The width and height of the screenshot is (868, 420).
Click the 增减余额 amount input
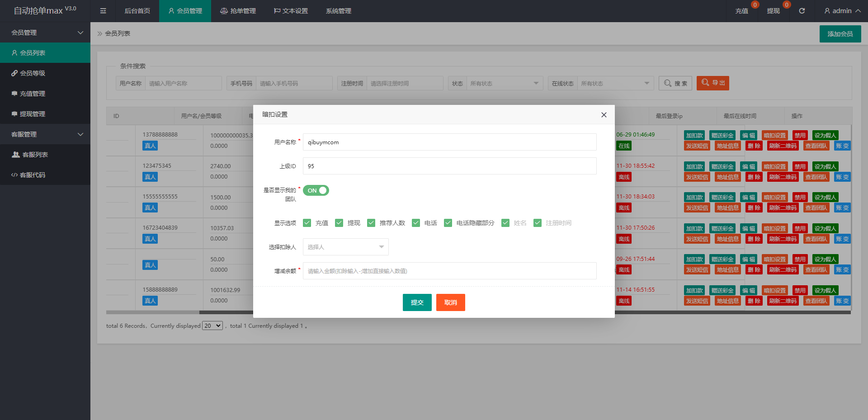tap(450, 271)
